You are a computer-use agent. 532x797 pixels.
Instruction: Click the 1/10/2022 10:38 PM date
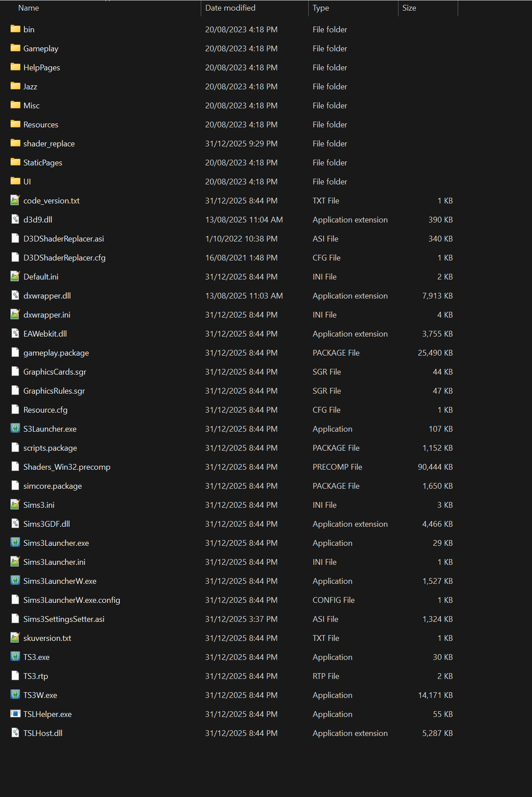tap(241, 239)
